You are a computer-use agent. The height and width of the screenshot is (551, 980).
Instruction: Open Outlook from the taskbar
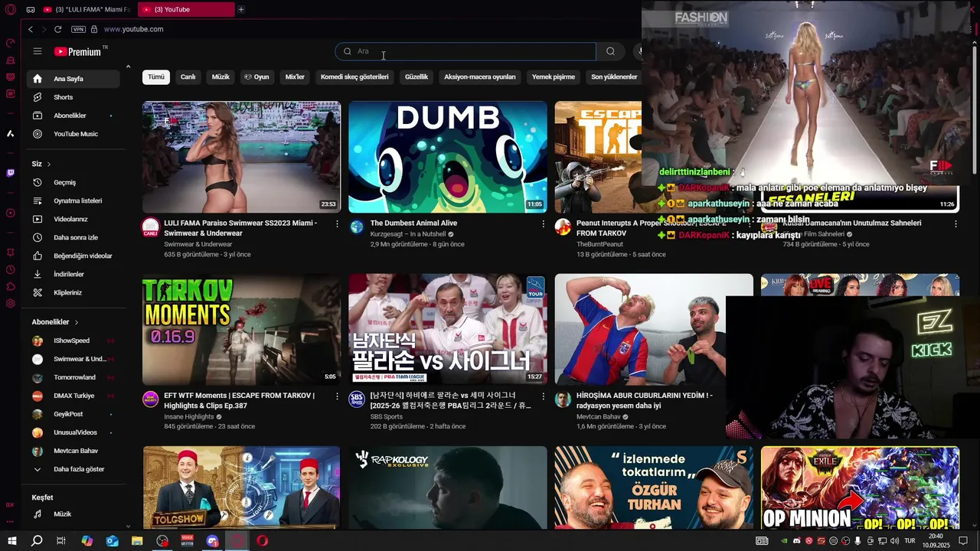pyautogui.click(x=112, y=540)
